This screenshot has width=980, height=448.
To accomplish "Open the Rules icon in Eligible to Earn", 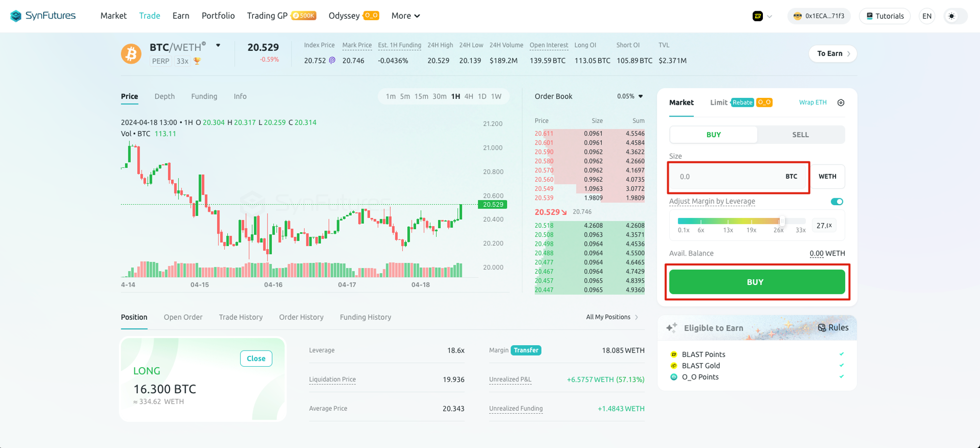I will tap(822, 328).
